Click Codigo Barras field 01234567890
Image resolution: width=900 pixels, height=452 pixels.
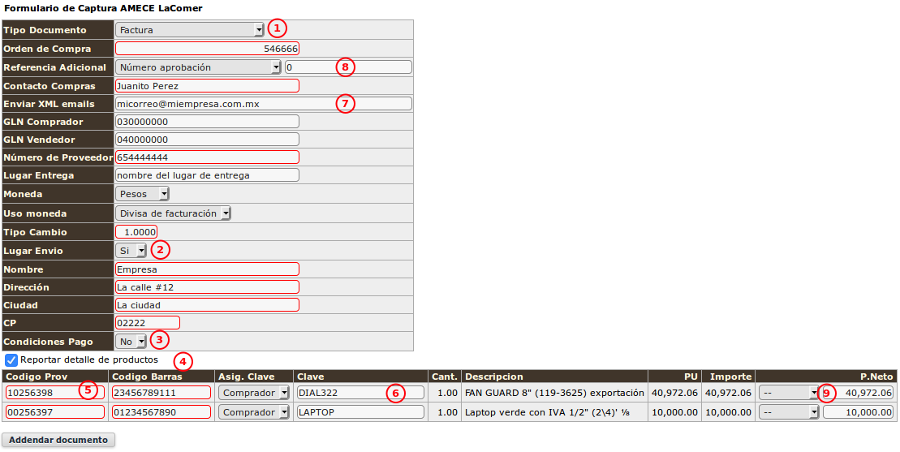(161, 412)
